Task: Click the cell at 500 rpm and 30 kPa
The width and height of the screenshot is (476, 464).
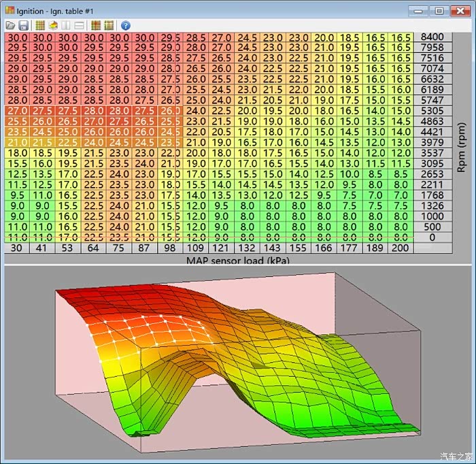Action: pos(18,227)
